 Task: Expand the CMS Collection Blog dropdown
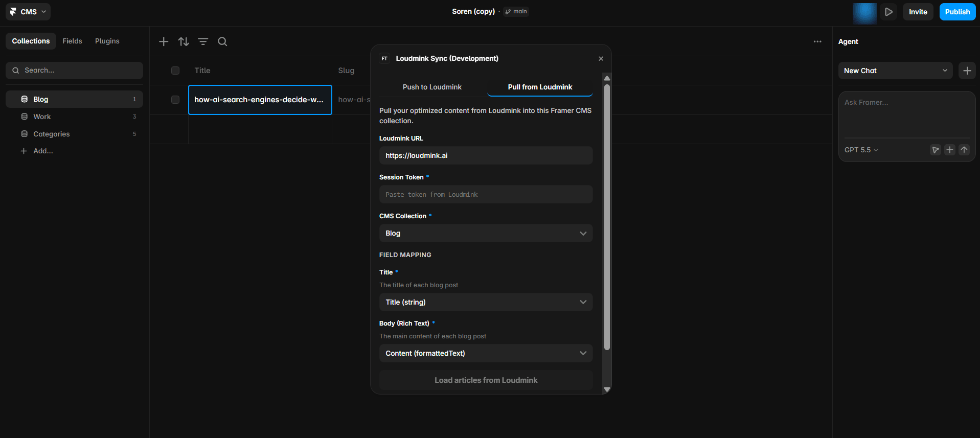tap(486, 233)
